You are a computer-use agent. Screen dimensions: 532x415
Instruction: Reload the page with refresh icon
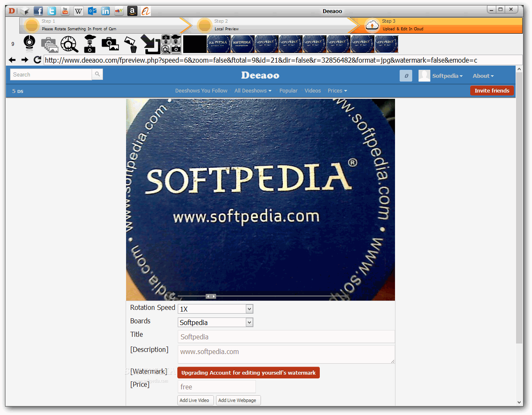37,60
